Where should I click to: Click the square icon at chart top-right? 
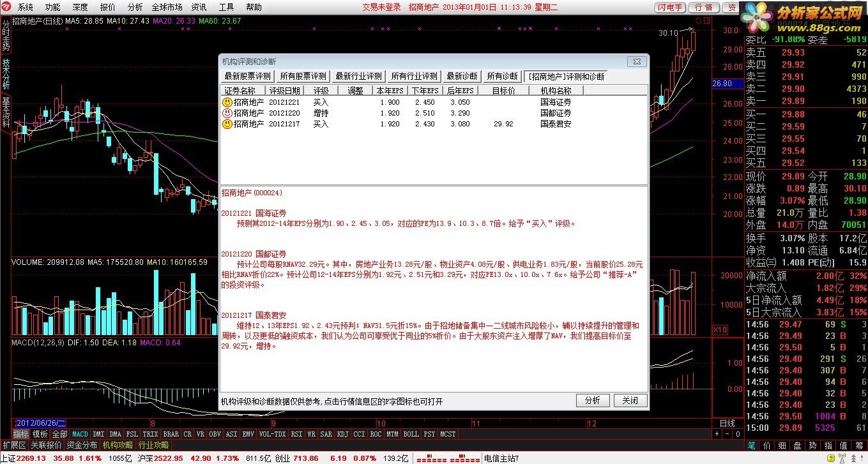706,22
